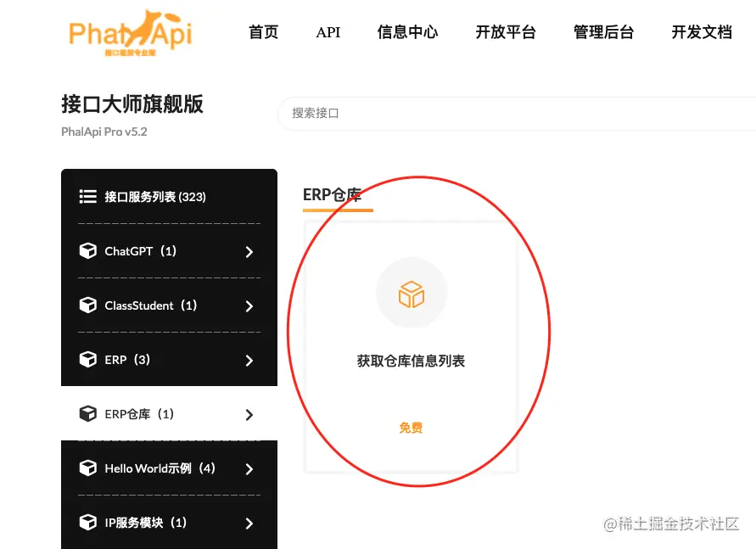Screen dimensions: 756x549
Task: Expand the ChatGPT category chevron
Action: (249, 252)
